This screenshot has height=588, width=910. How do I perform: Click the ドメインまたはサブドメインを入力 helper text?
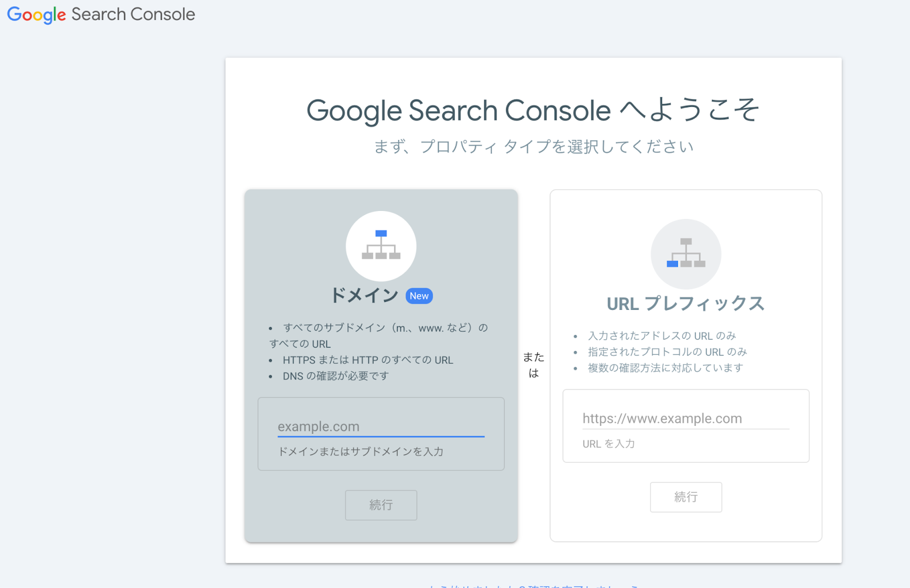coord(361,452)
